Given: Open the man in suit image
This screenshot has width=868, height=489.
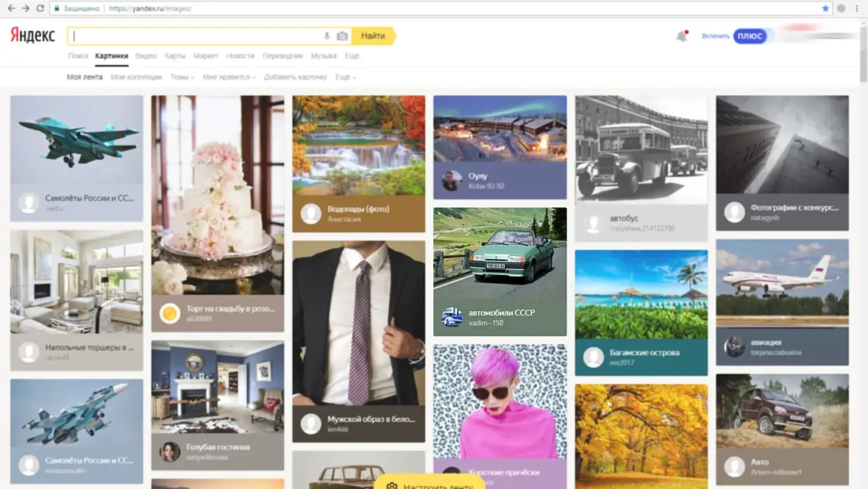Looking at the screenshot, I should pyautogui.click(x=359, y=323).
